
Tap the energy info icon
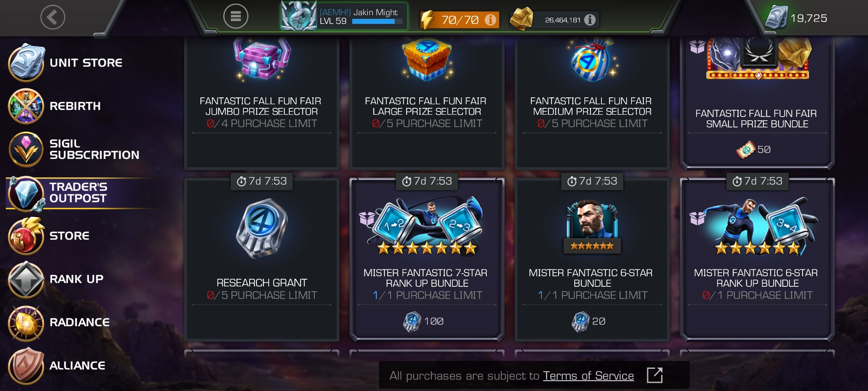(490, 20)
